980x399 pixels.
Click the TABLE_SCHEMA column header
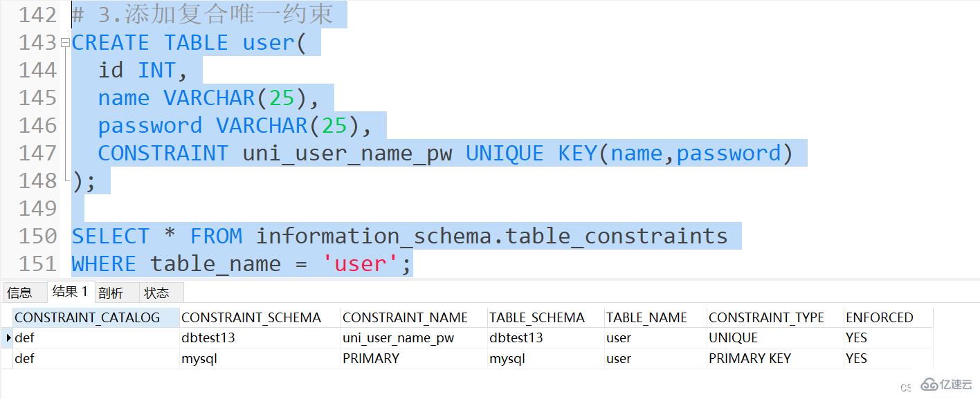(538, 317)
